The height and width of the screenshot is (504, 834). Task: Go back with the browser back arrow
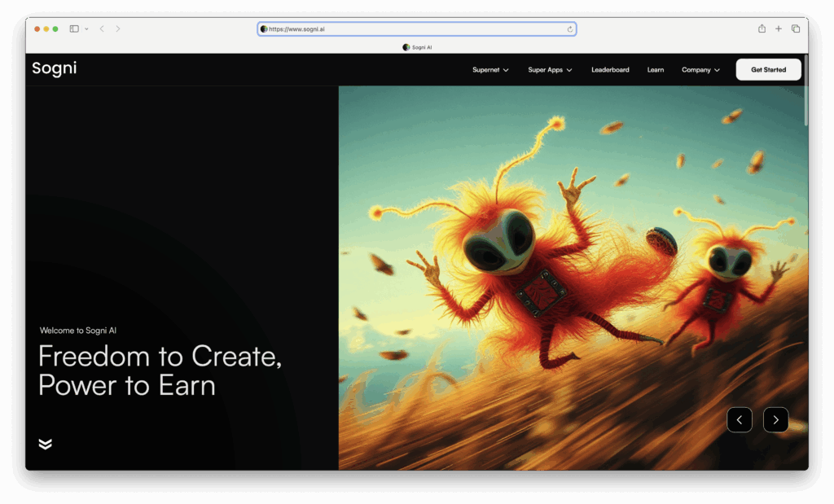tap(102, 28)
